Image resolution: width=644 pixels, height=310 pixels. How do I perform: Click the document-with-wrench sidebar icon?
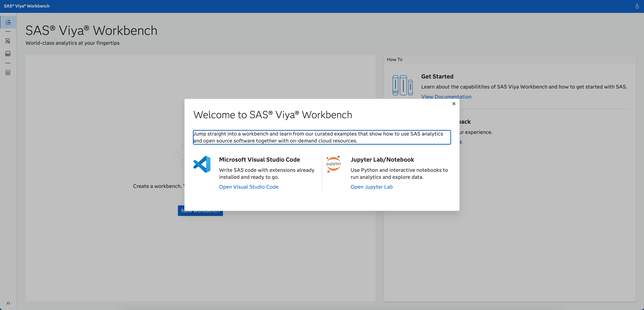click(x=8, y=41)
